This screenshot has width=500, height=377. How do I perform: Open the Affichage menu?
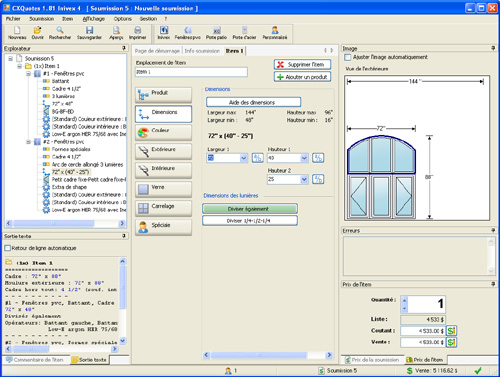pyautogui.click(x=94, y=19)
